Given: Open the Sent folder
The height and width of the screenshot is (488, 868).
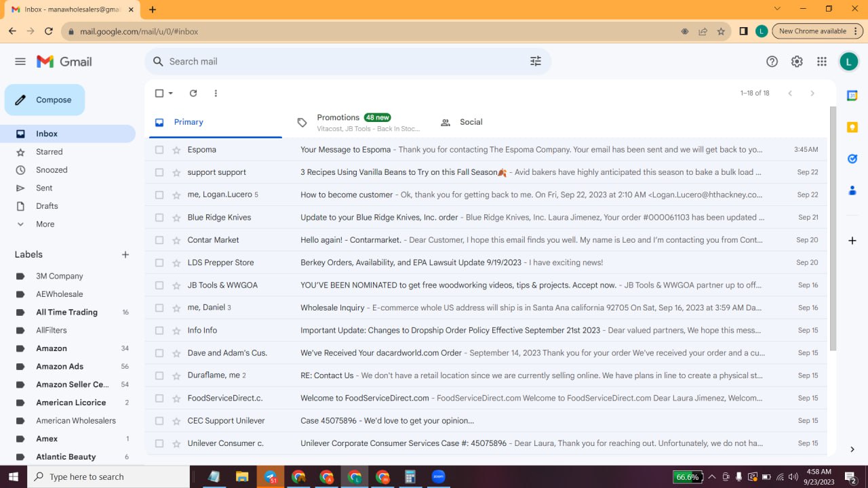Looking at the screenshot, I should (68, 188).
